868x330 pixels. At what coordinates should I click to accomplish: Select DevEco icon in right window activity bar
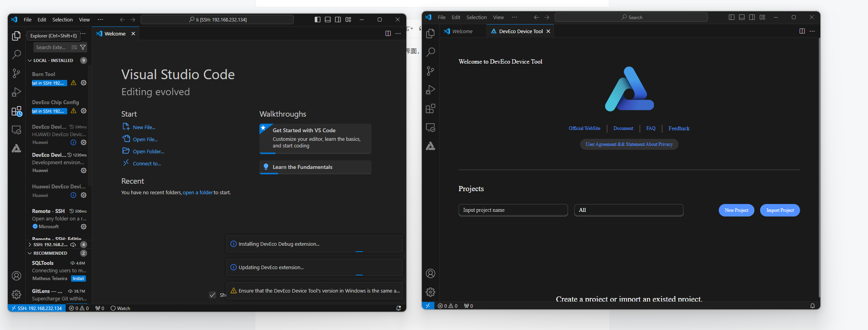point(430,146)
